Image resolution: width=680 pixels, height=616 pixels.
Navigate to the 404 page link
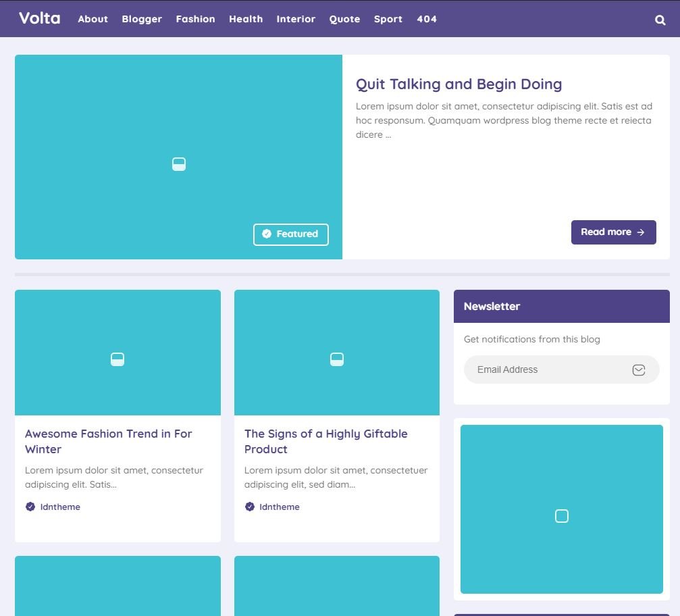click(x=426, y=19)
